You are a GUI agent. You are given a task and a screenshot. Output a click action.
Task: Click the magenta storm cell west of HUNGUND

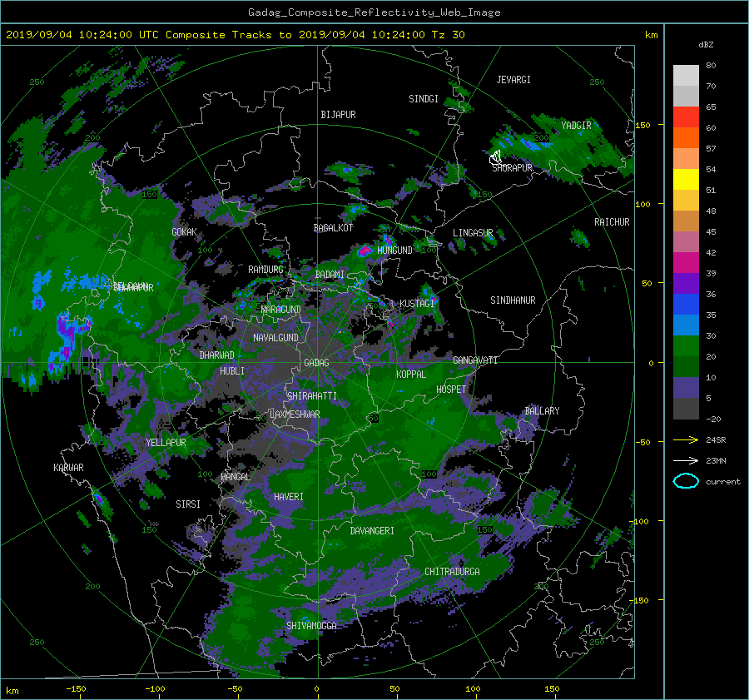coord(365,250)
